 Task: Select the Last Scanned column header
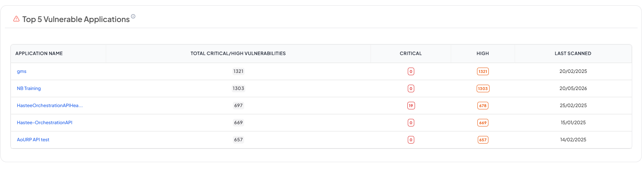click(x=573, y=54)
